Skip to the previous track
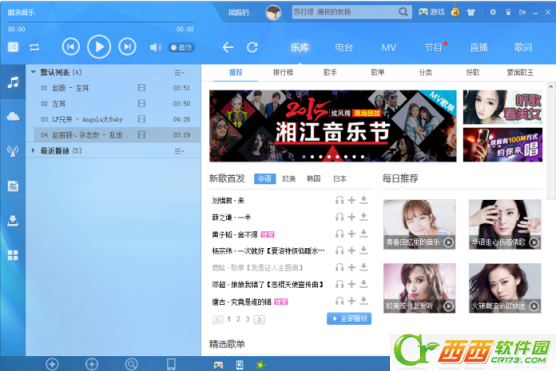 [71, 47]
